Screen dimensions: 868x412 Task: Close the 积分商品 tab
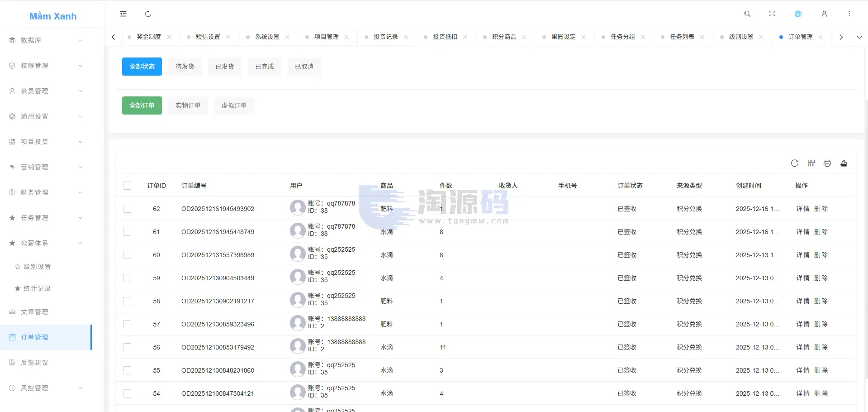[524, 37]
